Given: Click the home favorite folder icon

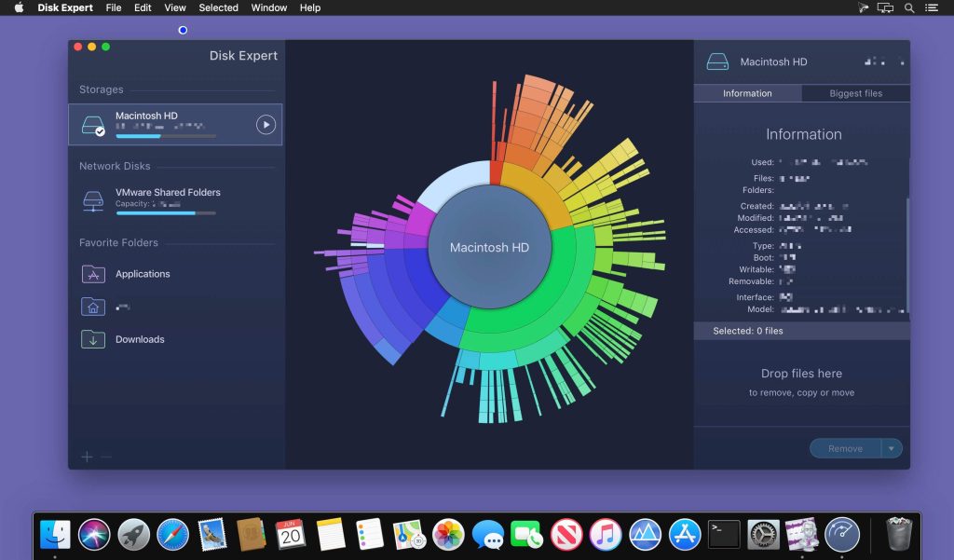Looking at the screenshot, I should tap(93, 307).
